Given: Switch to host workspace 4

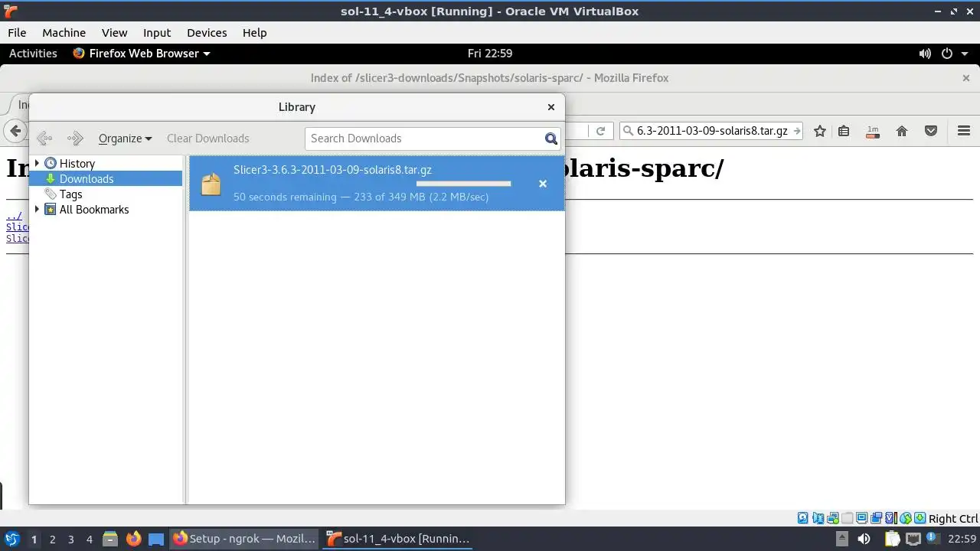Looking at the screenshot, I should pyautogui.click(x=89, y=539).
